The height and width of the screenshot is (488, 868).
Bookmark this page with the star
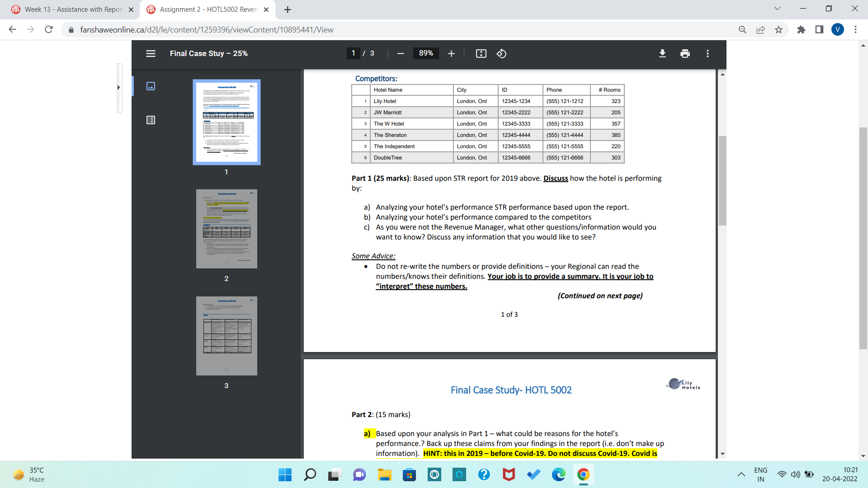pos(779,29)
